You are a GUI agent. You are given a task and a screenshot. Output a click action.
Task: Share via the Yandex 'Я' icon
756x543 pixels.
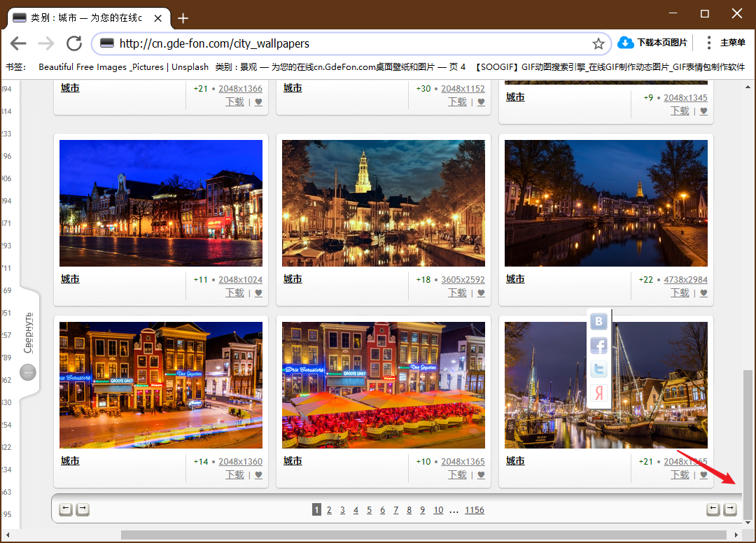coord(598,393)
